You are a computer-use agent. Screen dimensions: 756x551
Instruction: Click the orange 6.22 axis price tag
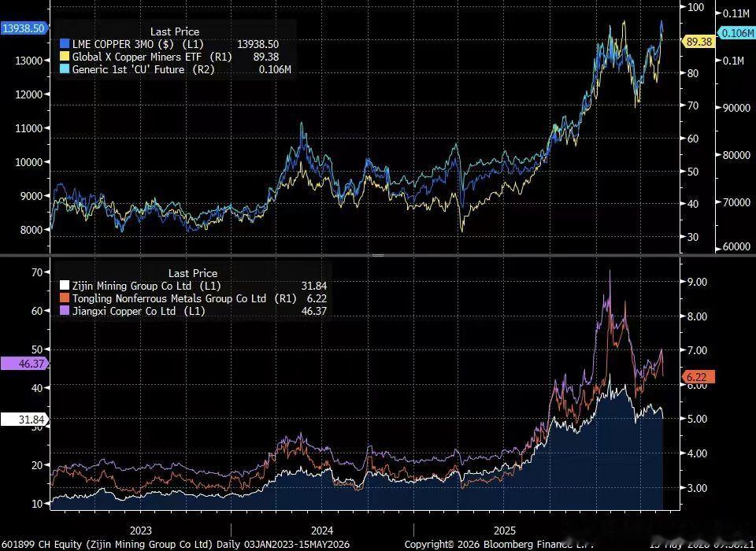point(699,377)
